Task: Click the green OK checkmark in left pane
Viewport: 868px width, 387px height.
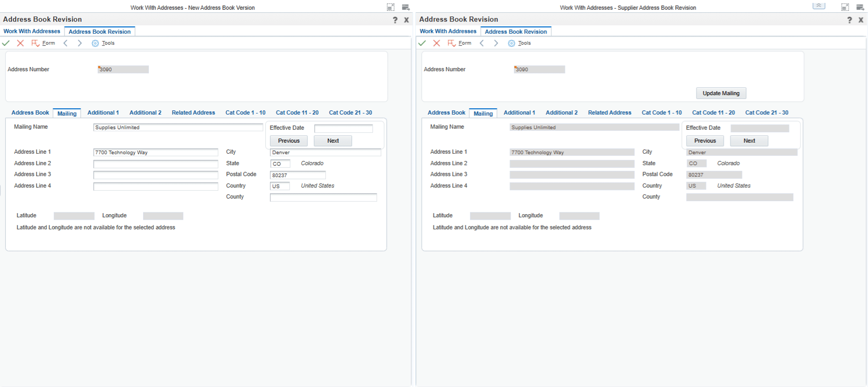Action: pyautogui.click(x=6, y=43)
